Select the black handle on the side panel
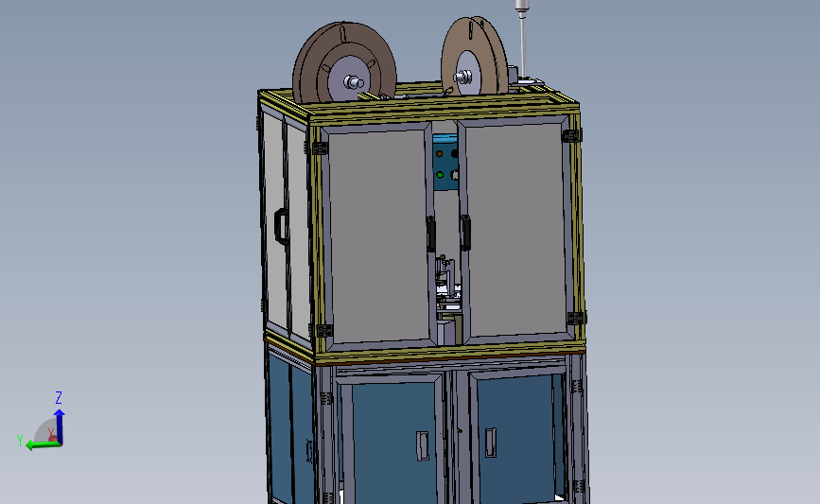 [x=281, y=226]
